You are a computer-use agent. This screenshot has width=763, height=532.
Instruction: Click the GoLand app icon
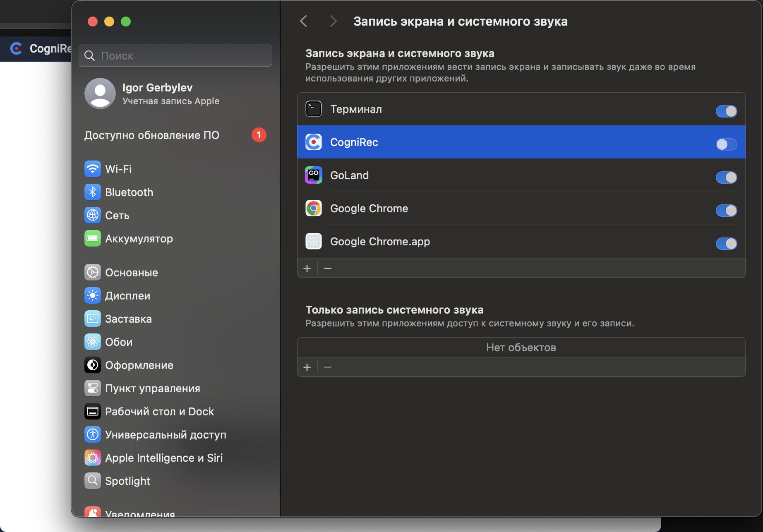(x=313, y=175)
